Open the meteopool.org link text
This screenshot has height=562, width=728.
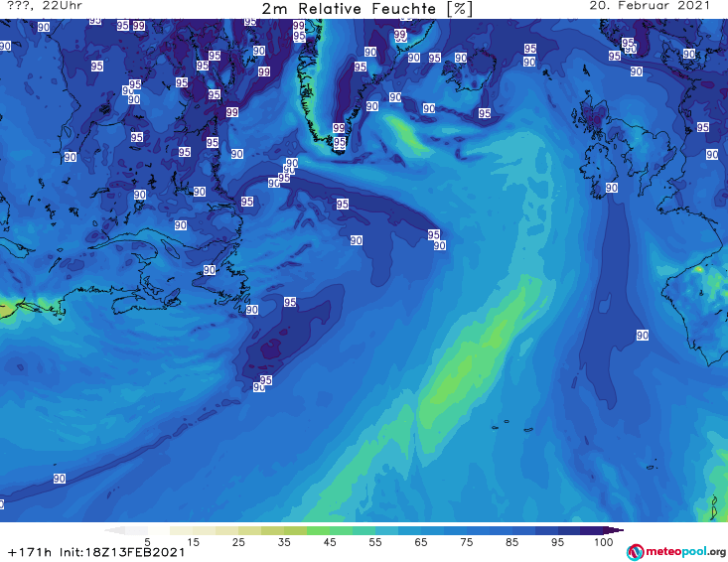pos(685,551)
